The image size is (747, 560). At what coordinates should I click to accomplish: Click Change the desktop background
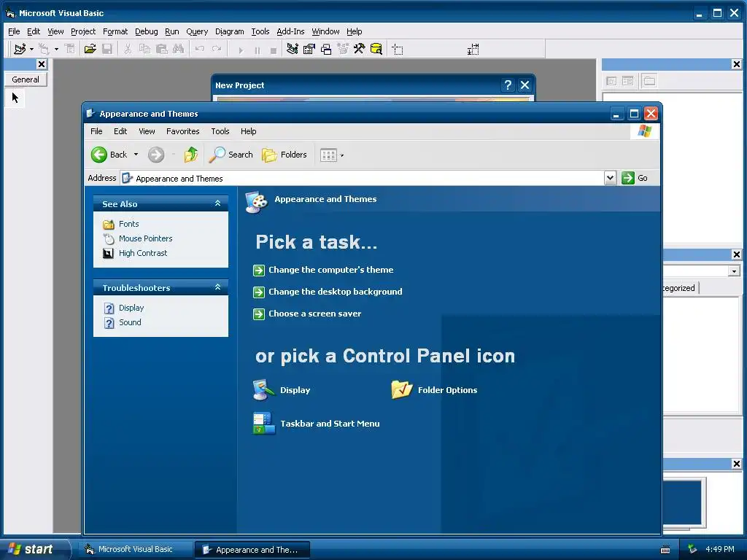tap(336, 292)
